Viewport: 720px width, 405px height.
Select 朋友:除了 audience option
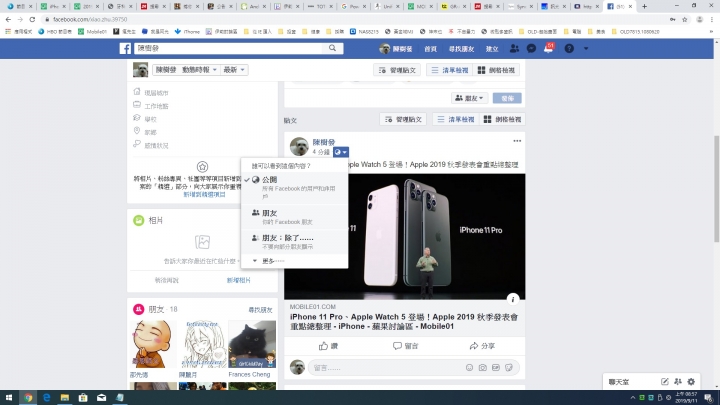pyautogui.click(x=294, y=242)
